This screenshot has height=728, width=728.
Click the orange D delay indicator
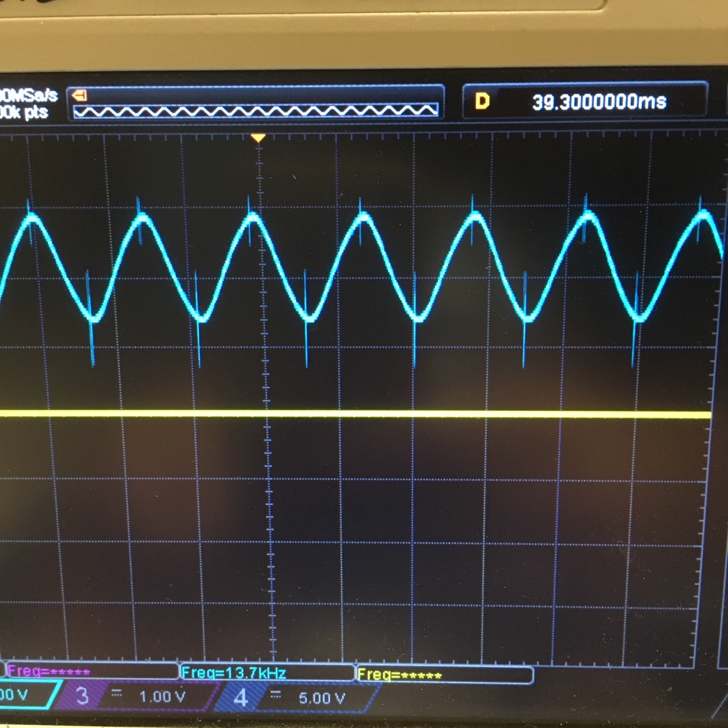[482, 101]
